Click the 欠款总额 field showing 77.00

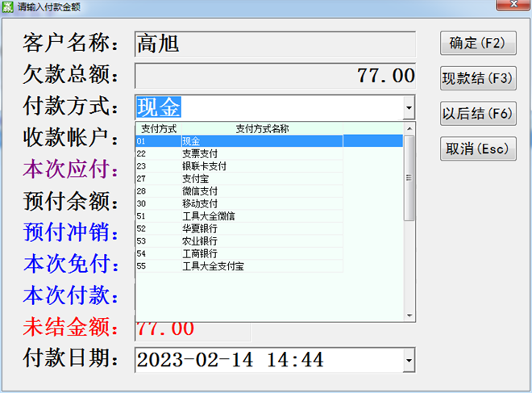point(275,76)
